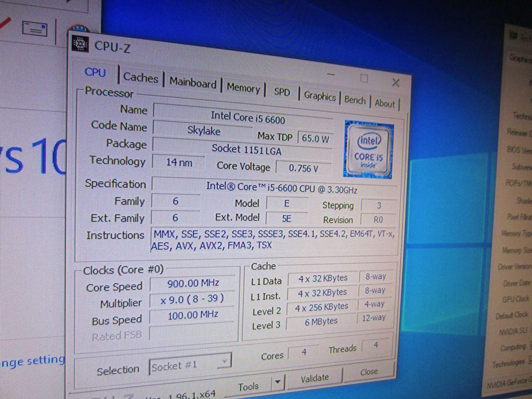Close CPU-Z with the X button
The width and height of the screenshot is (532, 399).
396,83
